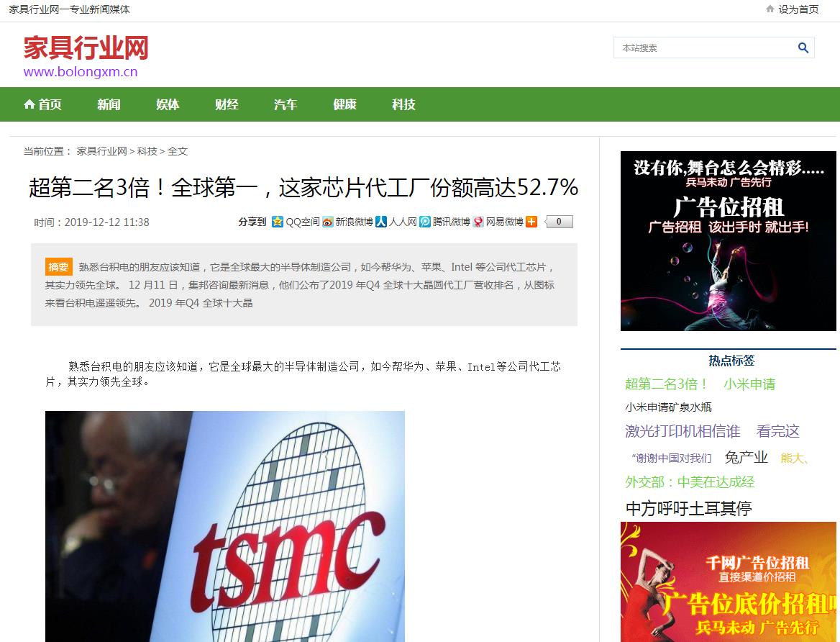This screenshot has height=642, width=840.
Task: Click the search magnifier icon
Action: [x=803, y=48]
